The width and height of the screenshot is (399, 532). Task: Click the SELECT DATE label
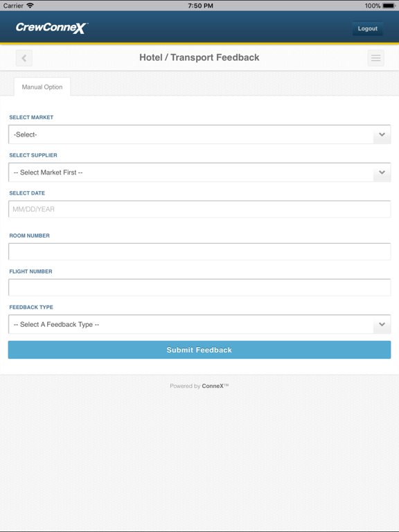(x=27, y=193)
